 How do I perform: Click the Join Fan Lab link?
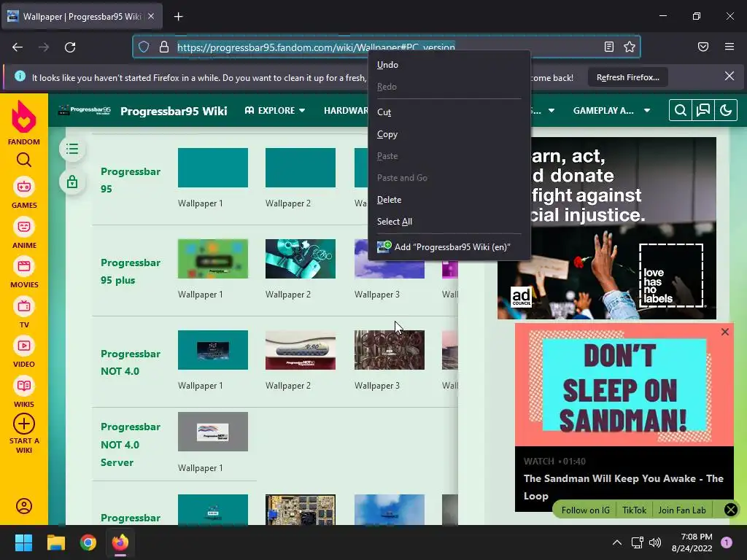(x=682, y=510)
